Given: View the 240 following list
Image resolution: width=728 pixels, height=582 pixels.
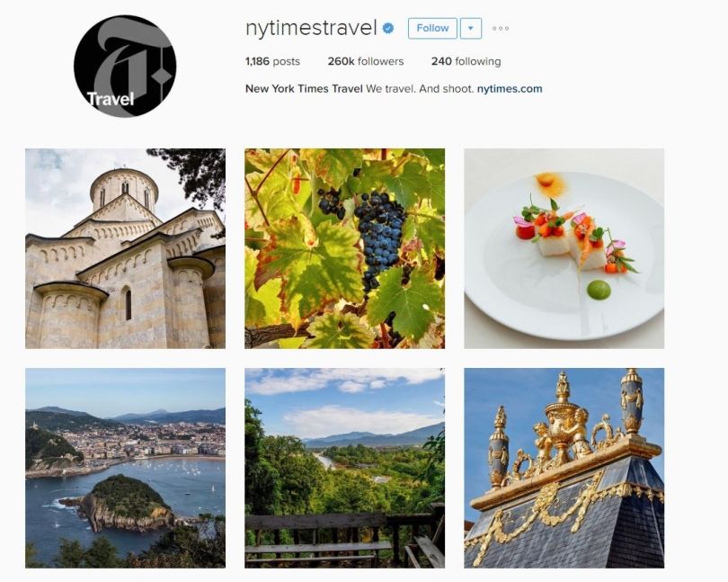Looking at the screenshot, I should (466, 61).
